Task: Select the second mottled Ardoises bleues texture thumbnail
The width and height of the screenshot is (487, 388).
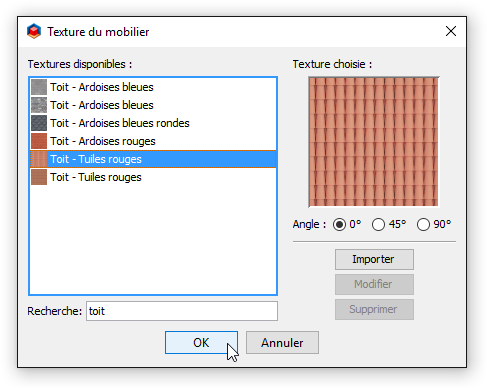Action: tap(39, 105)
